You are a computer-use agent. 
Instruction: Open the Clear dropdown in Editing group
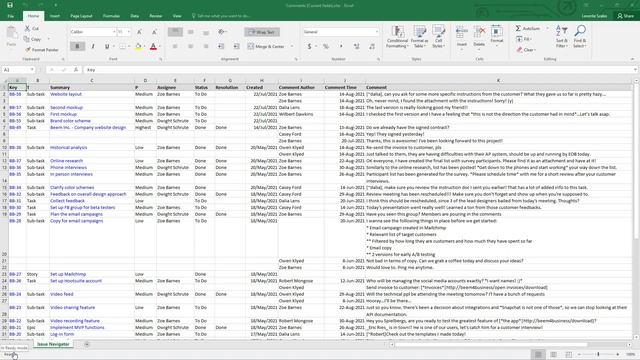[x=527, y=50]
